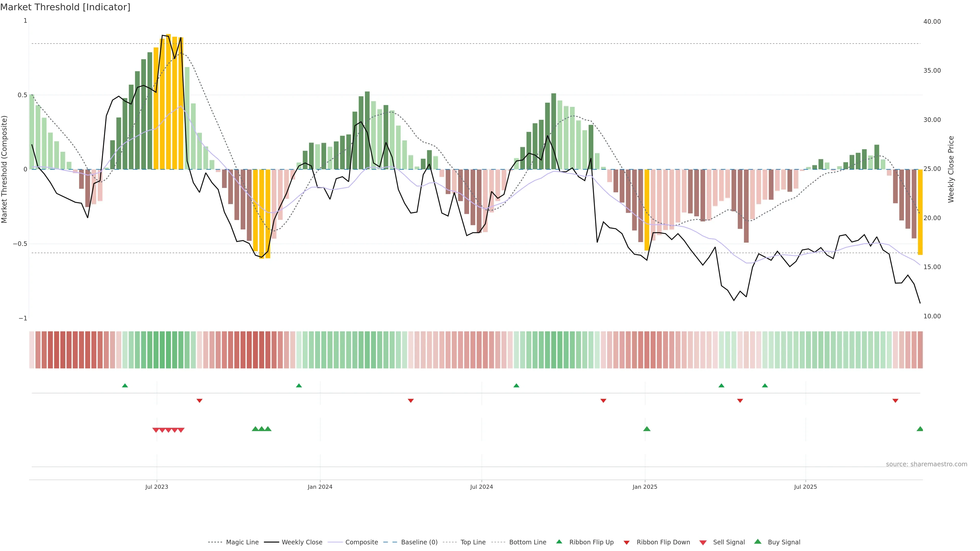Hide the Top Line series via legend
Screen dimensions: 980x551
[473, 542]
